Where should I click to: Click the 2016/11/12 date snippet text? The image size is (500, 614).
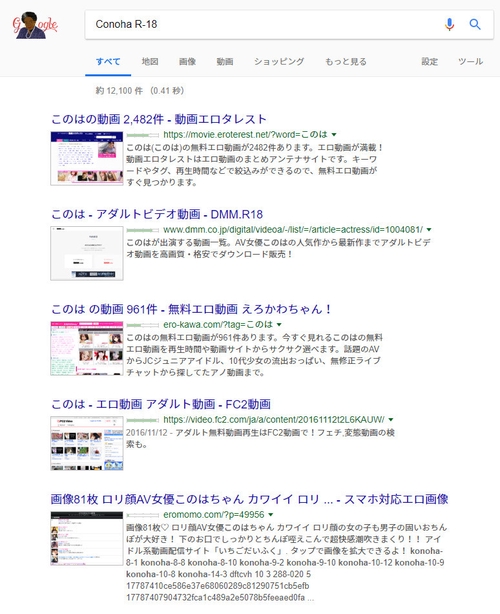[146, 433]
